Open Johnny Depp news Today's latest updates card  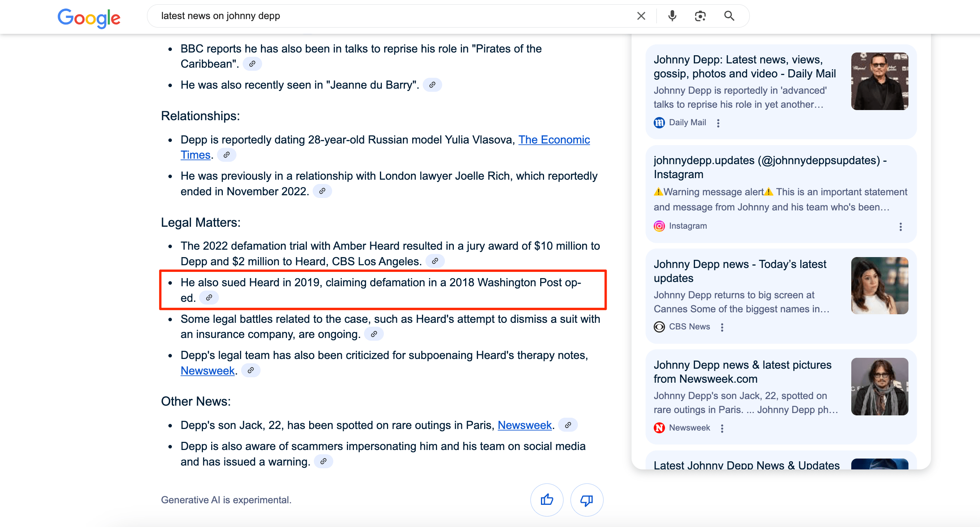pos(781,296)
